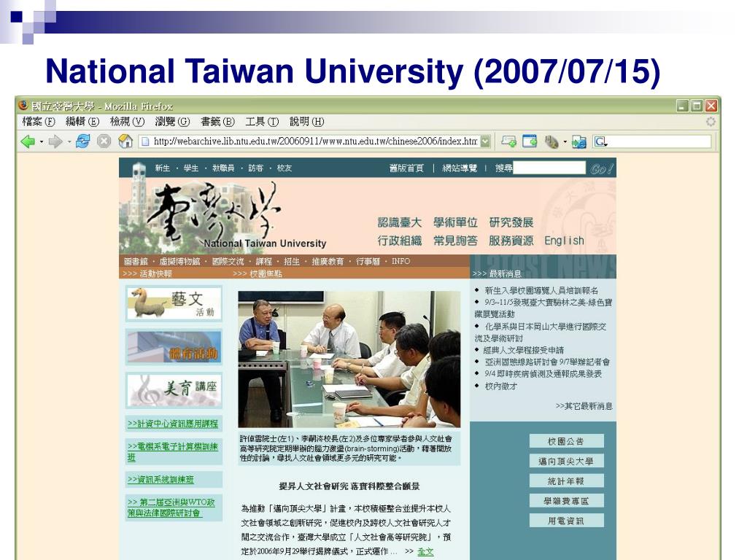747x560 pixels.
Task: Click the Google search engine icon
Action: pyautogui.click(x=600, y=141)
